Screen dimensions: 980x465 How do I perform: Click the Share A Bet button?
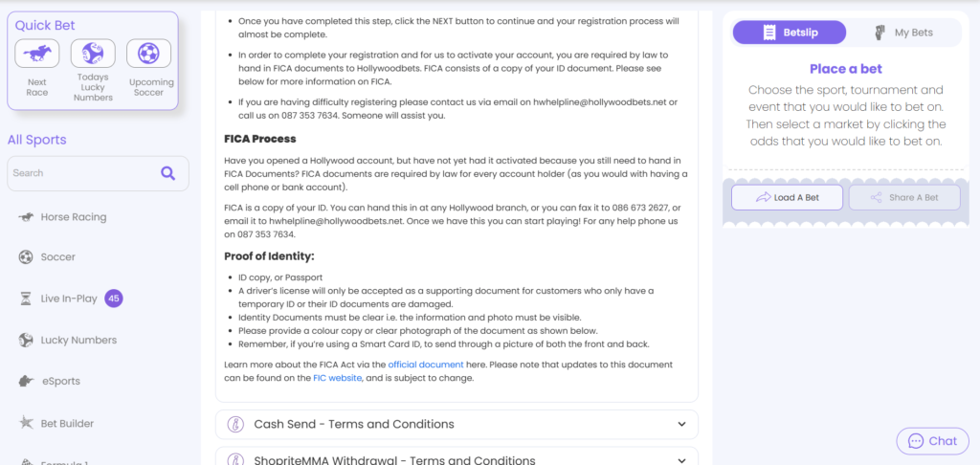coord(904,197)
